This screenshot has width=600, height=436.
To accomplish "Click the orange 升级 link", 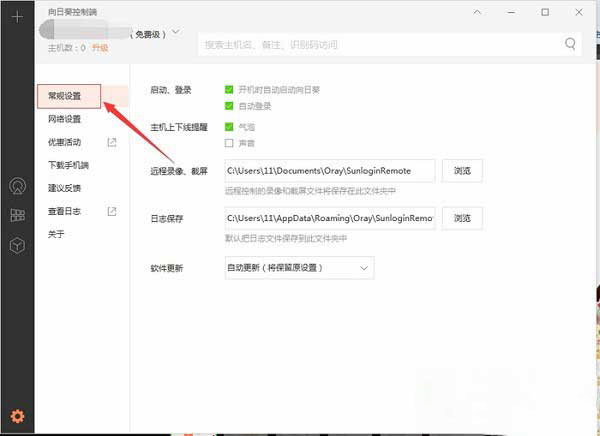I will 100,48.
